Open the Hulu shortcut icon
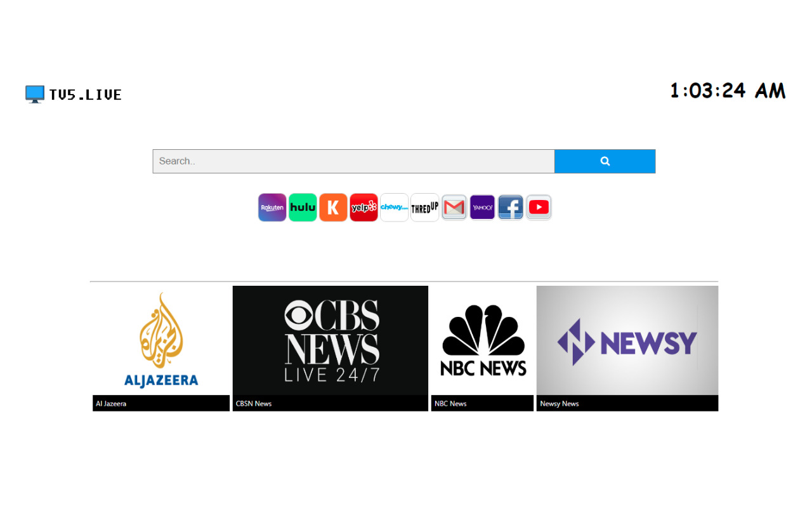 [303, 208]
